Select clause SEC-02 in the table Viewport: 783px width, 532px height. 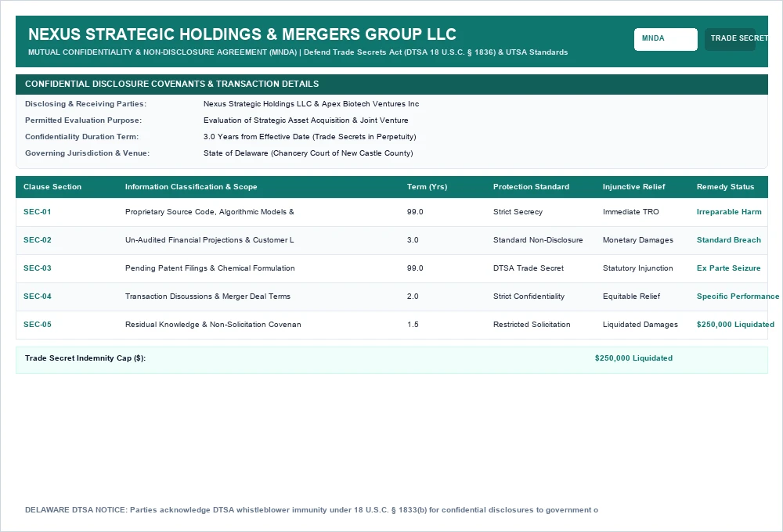tap(38, 240)
